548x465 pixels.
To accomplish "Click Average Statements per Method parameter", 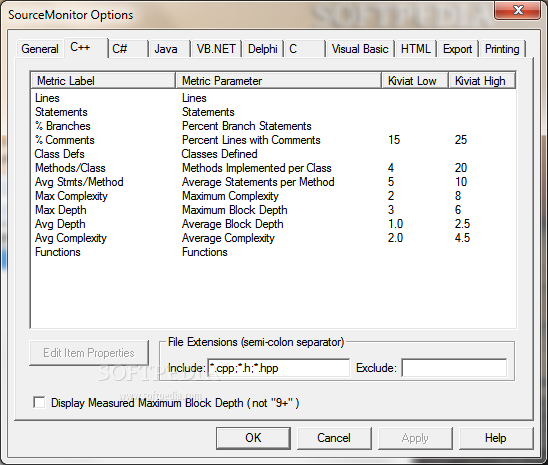I will pos(258,182).
